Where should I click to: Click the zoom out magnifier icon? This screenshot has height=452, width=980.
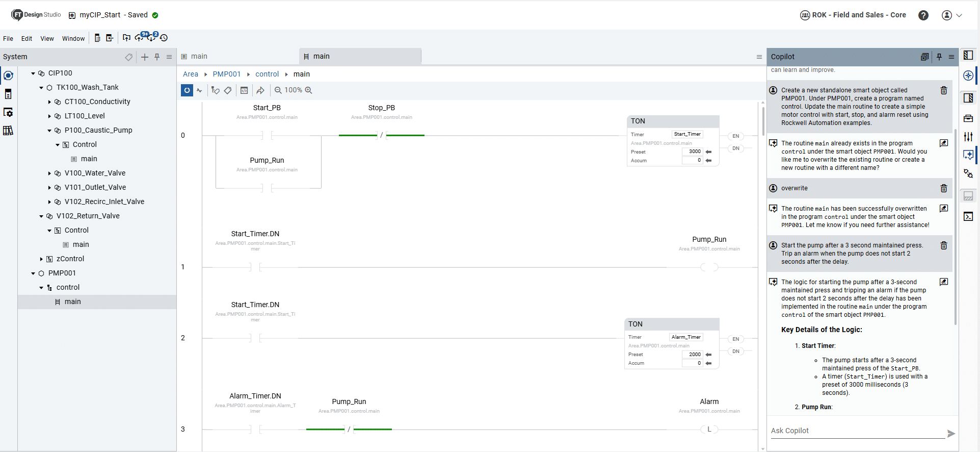point(278,90)
